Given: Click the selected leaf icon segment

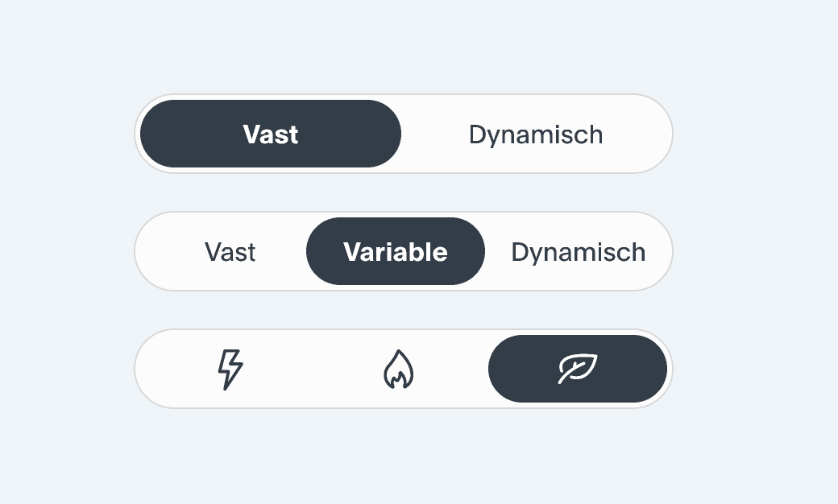Looking at the screenshot, I should click(578, 369).
